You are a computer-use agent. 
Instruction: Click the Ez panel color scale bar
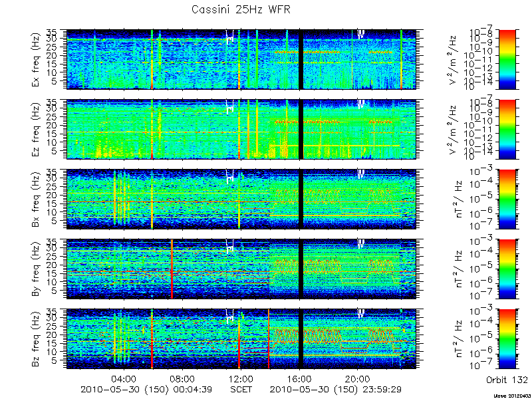(507, 130)
